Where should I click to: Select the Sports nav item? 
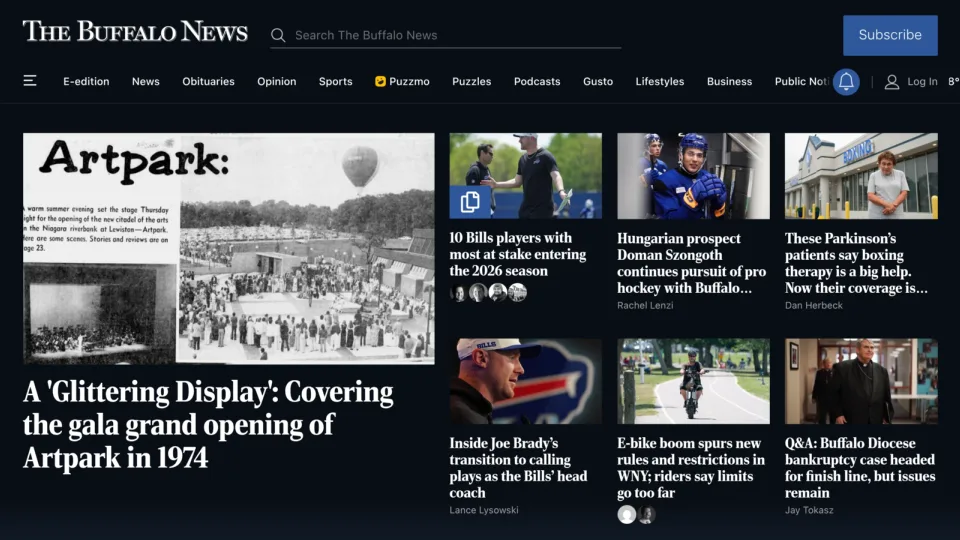pos(336,81)
